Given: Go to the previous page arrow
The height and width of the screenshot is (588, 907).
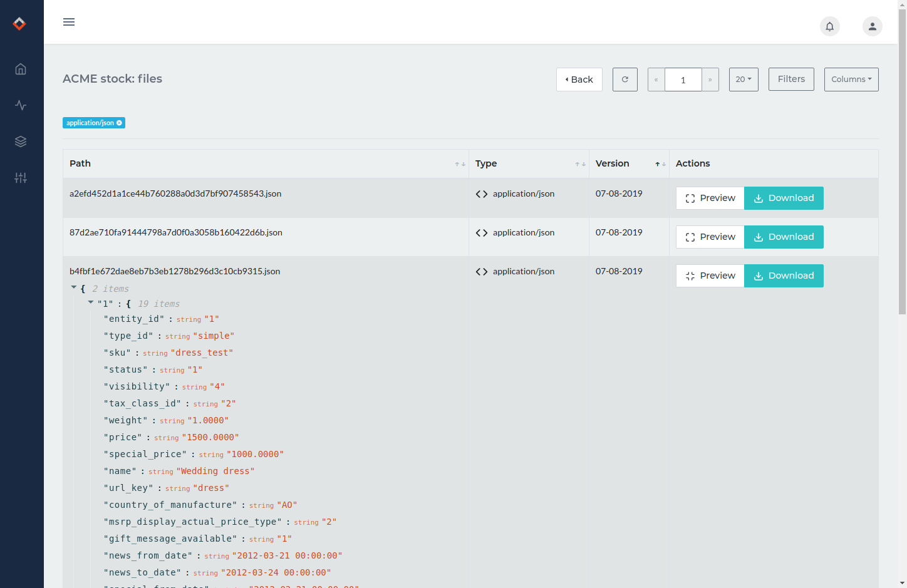Looking at the screenshot, I should click(656, 80).
